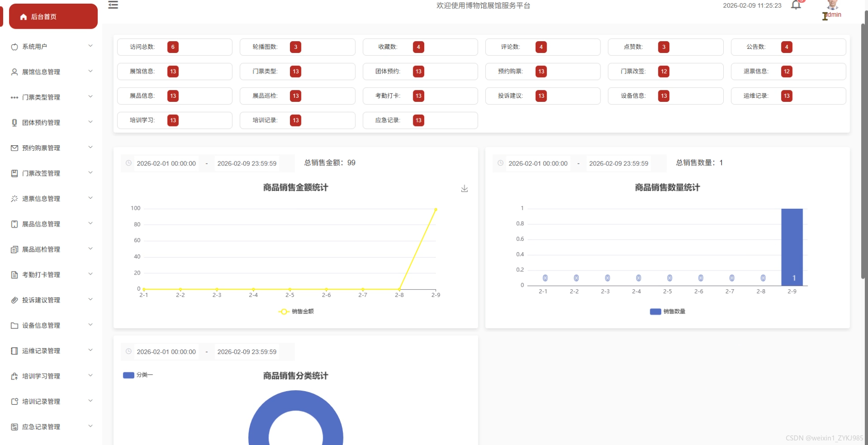Click the page vertical scrollbar
The height and width of the screenshot is (445, 868).
(864, 151)
